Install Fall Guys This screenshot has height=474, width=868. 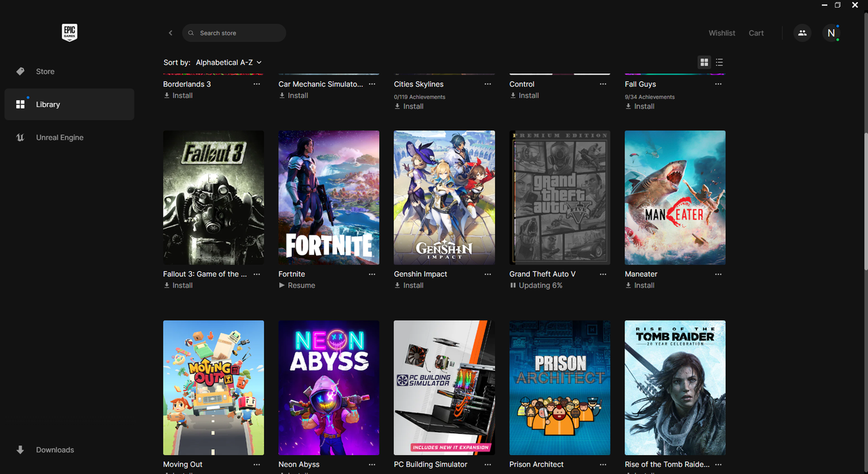coord(639,106)
